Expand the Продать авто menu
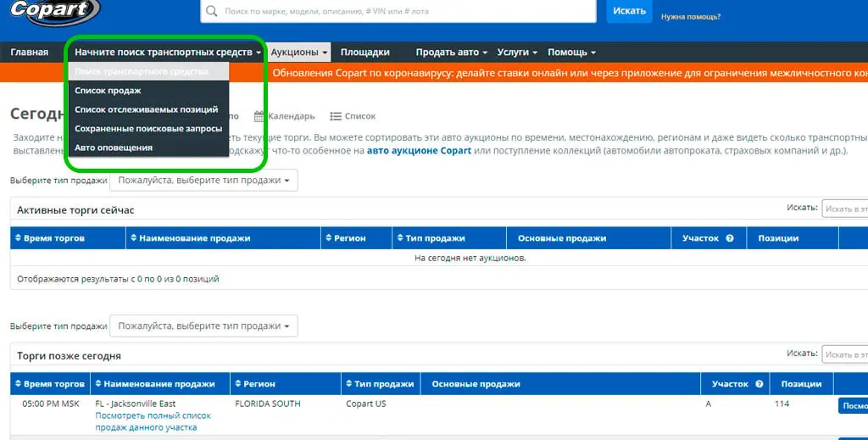 click(452, 52)
